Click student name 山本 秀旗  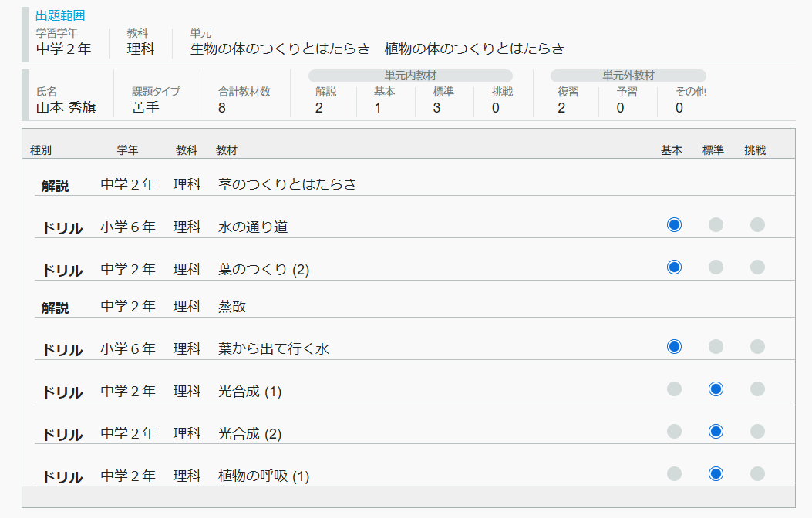coord(66,108)
